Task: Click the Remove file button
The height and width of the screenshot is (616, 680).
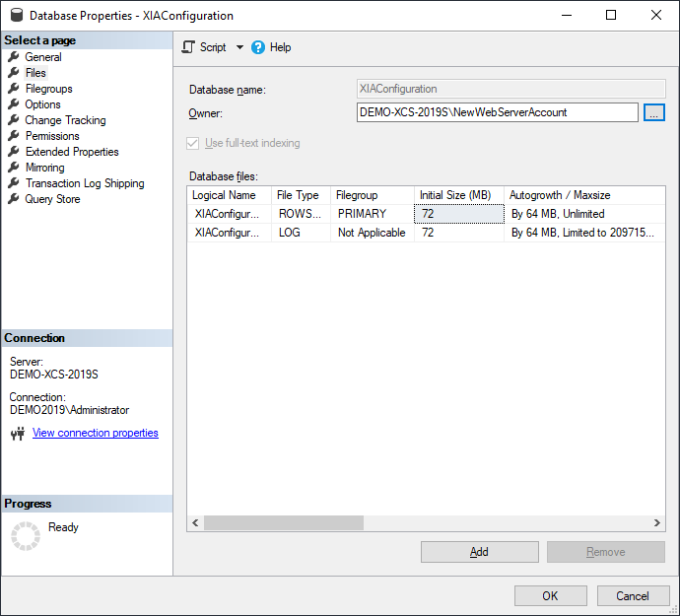Action: click(606, 552)
